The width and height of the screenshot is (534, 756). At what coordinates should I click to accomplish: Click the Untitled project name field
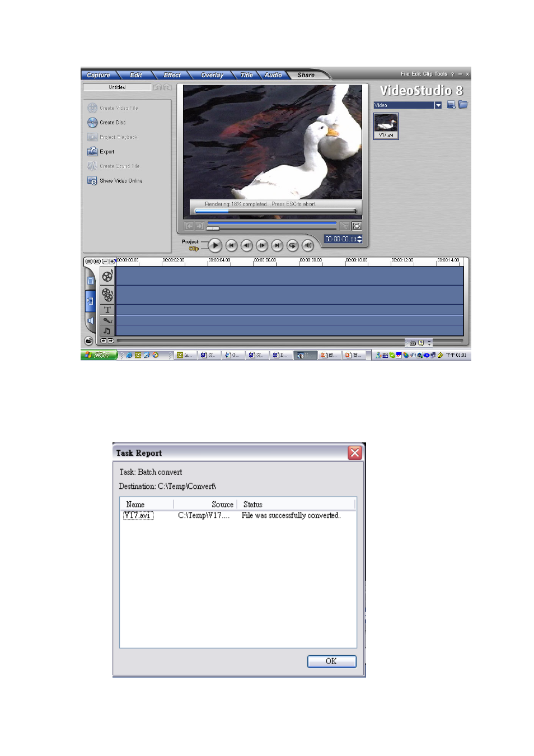click(x=117, y=87)
